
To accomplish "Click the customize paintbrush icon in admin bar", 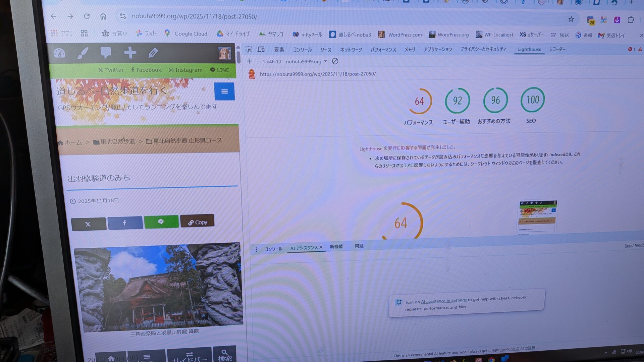I will click(x=83, y=53).
